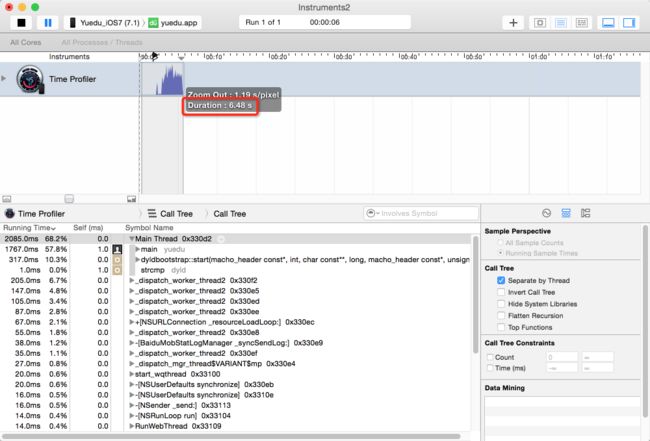Select the list strategy view icon
Viewport: 650px width, 441px height.
point(560,22)
